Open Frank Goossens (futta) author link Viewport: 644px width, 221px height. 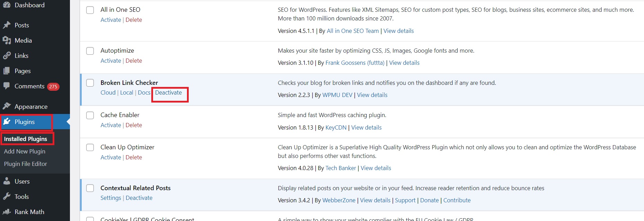pos(355,63)
